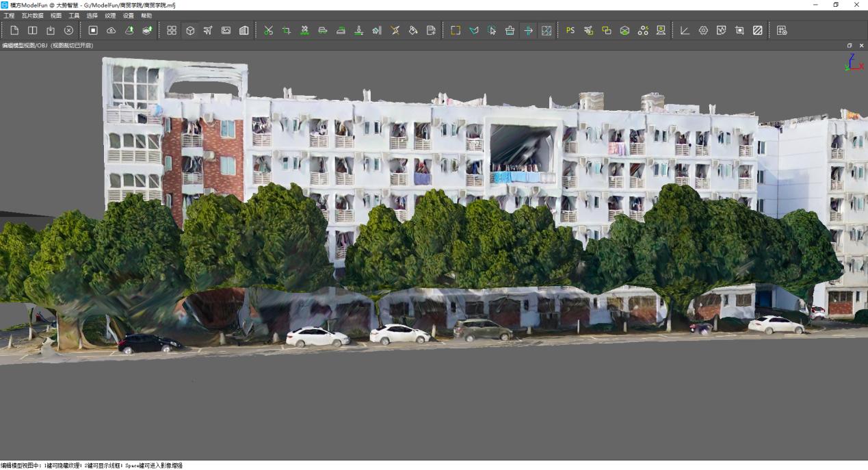Click the PS Photoshop texture edit icon
The width and height of the screenshot is (868, 470).
[x=570, y=30]
